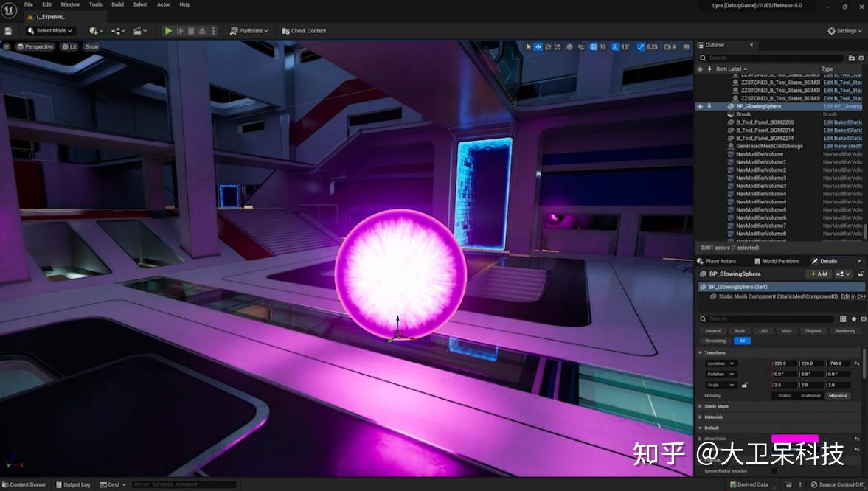Click the Add component button
Image resolution: width=868 pixels, height=491 pixels.
[819, 274]
